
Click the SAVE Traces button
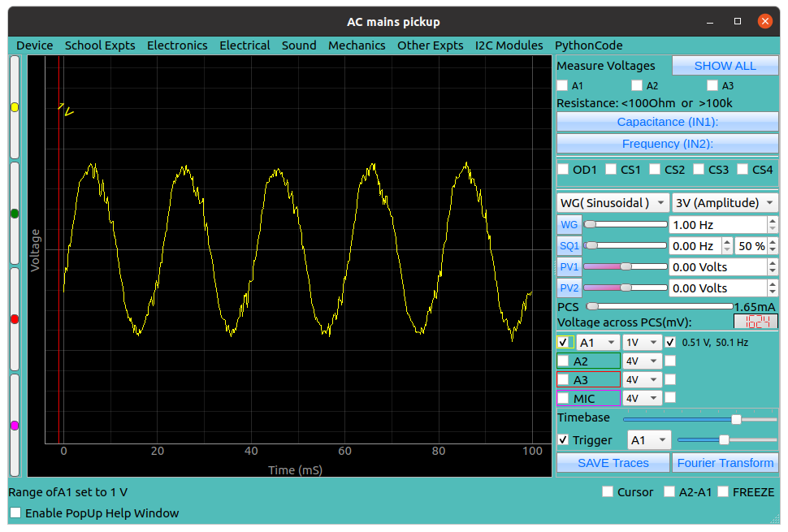[613, 463]
